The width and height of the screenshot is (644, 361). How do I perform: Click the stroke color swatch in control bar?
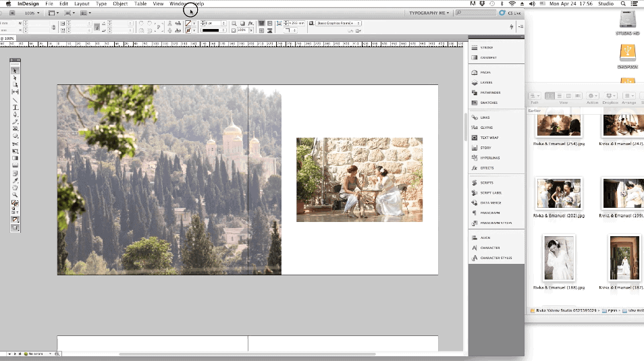coord(190,30)
